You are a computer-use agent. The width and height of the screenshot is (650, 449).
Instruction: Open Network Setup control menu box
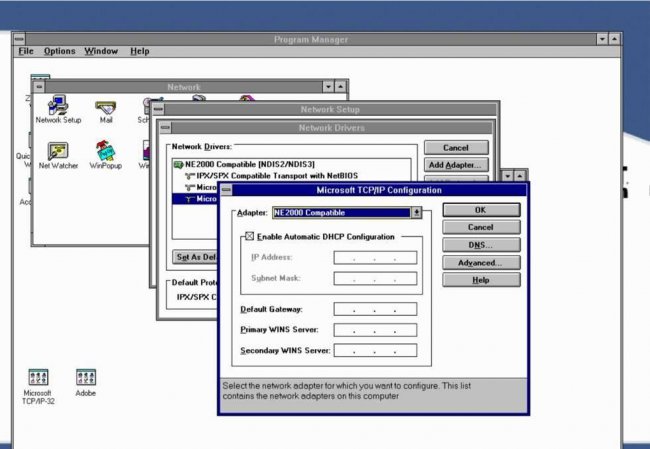pos(158,109)
